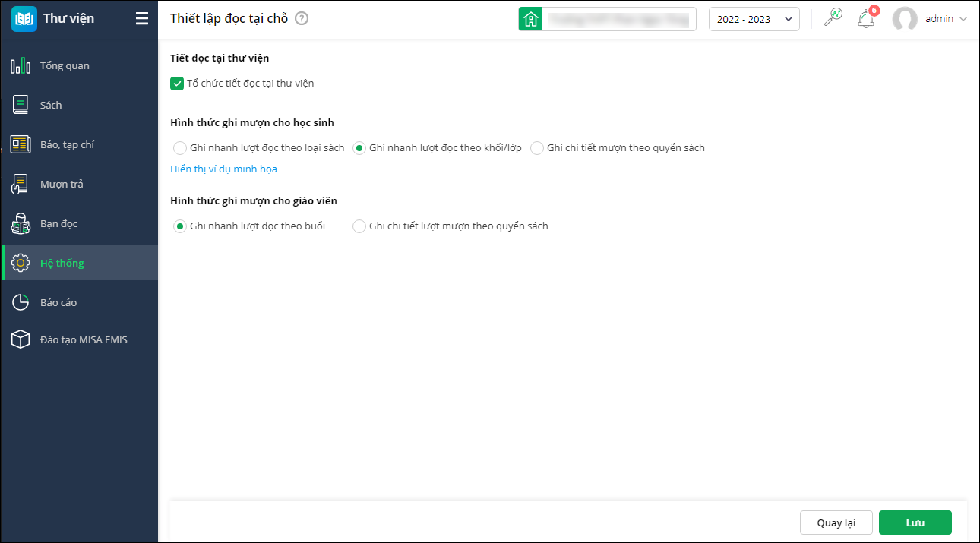
Task: Open the 2022 - 2023 school year dropdown
Action: click(x=754, y=19)
